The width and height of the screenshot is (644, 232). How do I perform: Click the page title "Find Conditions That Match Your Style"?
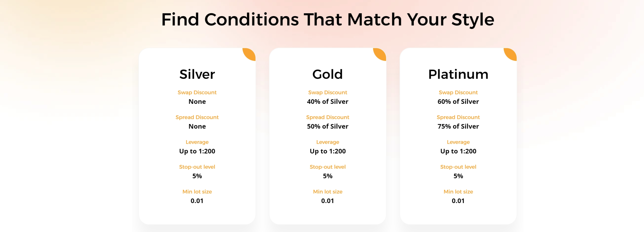click(328, 19)
